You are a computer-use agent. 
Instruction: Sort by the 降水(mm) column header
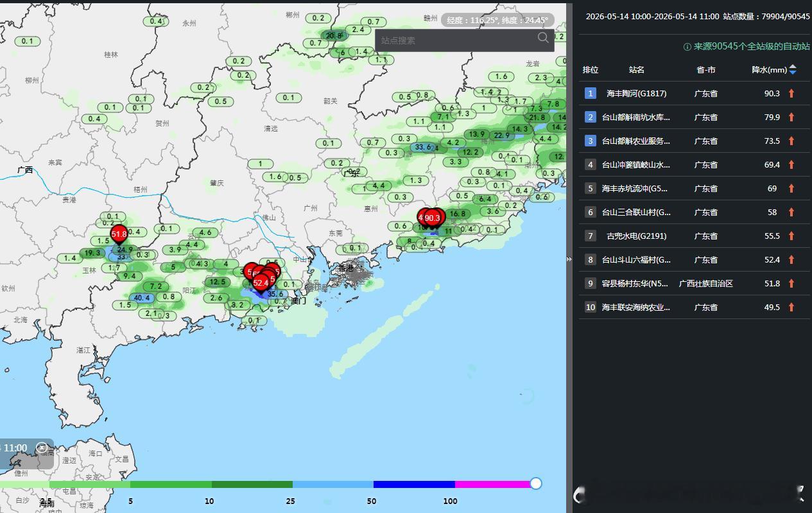769,69
